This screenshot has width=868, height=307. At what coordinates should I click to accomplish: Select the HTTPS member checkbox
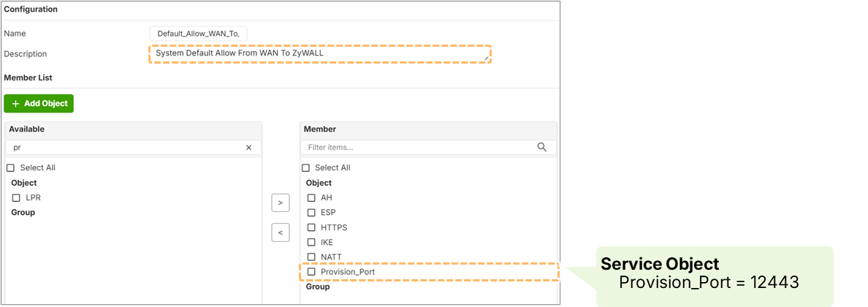click(x=311, y=227)
